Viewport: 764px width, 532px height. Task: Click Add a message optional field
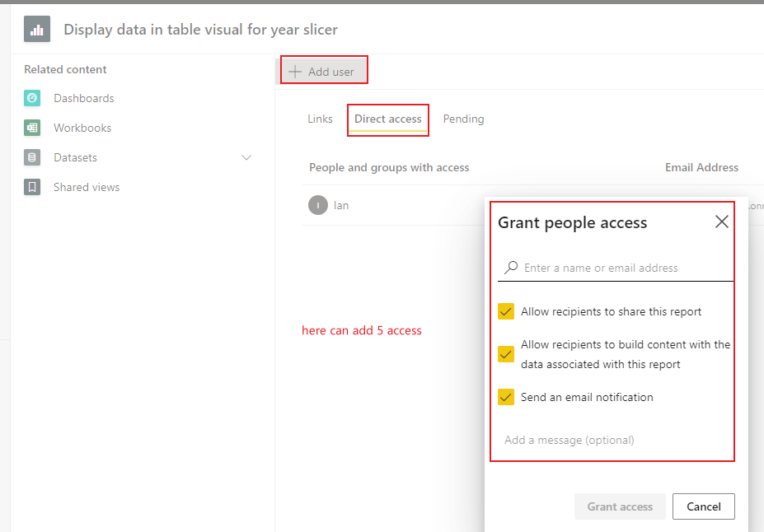click(x=569, y=440)
